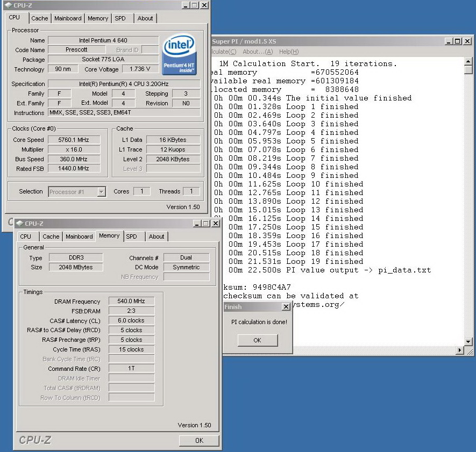Click the Rated FSB value '1440.0 MHz'

coord(74,168)
